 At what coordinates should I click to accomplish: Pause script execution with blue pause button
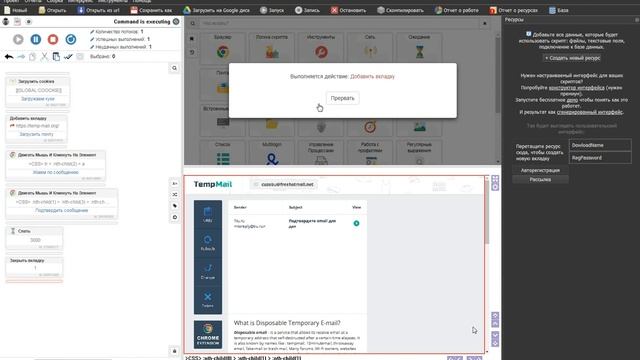tap(36, 39)
